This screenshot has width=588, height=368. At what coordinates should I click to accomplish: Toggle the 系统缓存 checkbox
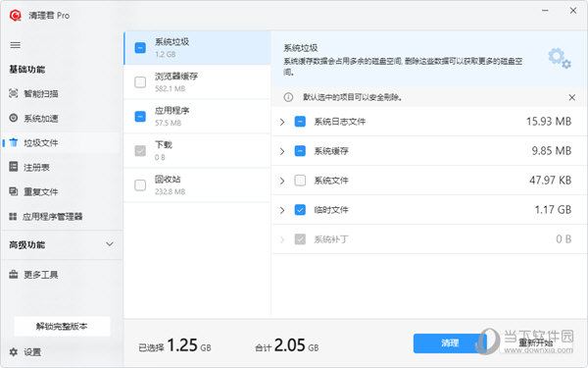[300, 151]
